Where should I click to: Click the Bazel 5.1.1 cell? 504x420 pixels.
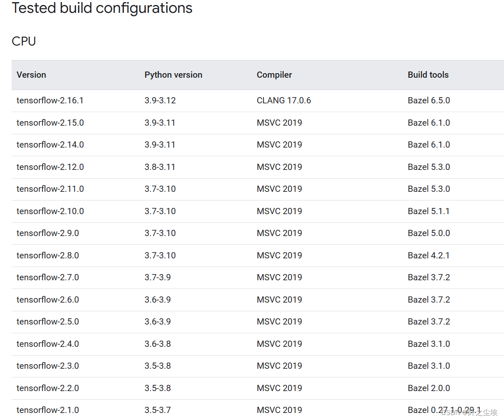tap(428, 211)
